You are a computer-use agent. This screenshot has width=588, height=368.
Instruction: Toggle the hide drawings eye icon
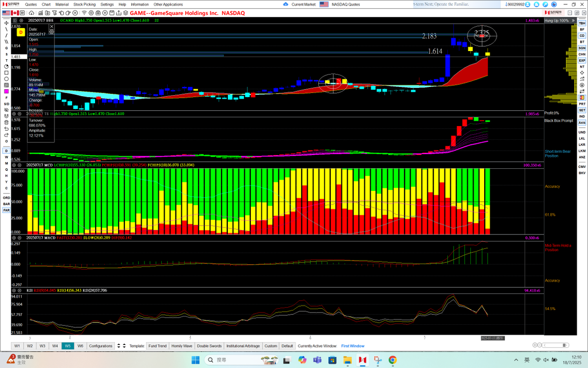click(x=6, y=110)
